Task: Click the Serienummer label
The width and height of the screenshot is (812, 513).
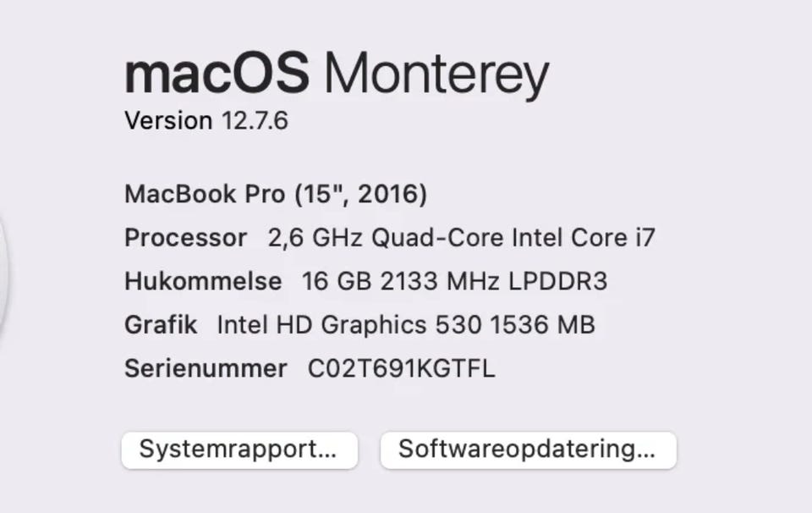Action: (206, 368)
